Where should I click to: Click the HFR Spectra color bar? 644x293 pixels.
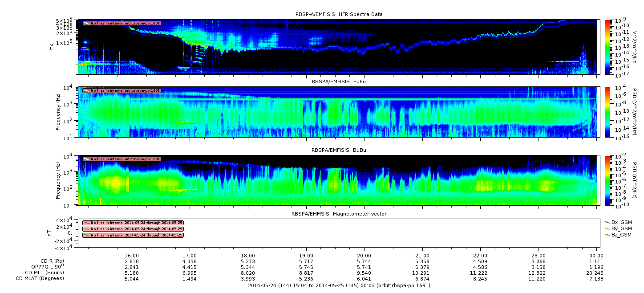tap(608, 46)
